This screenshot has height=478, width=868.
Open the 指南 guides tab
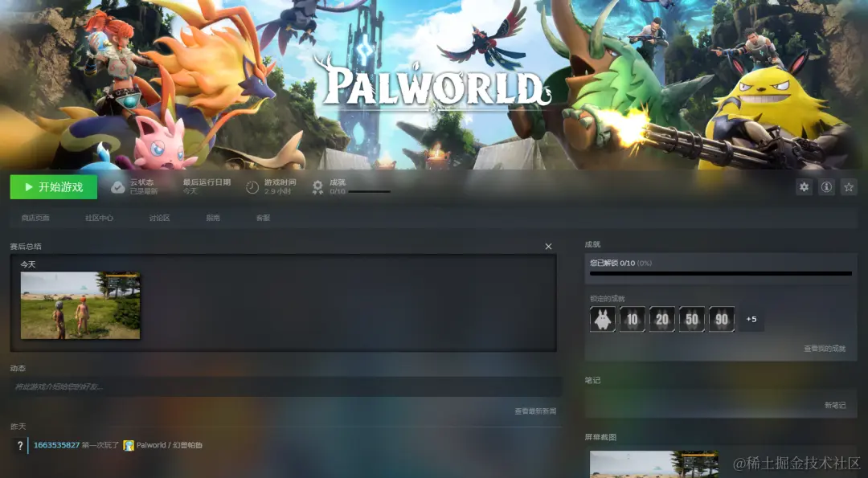(x=213, y=218)
